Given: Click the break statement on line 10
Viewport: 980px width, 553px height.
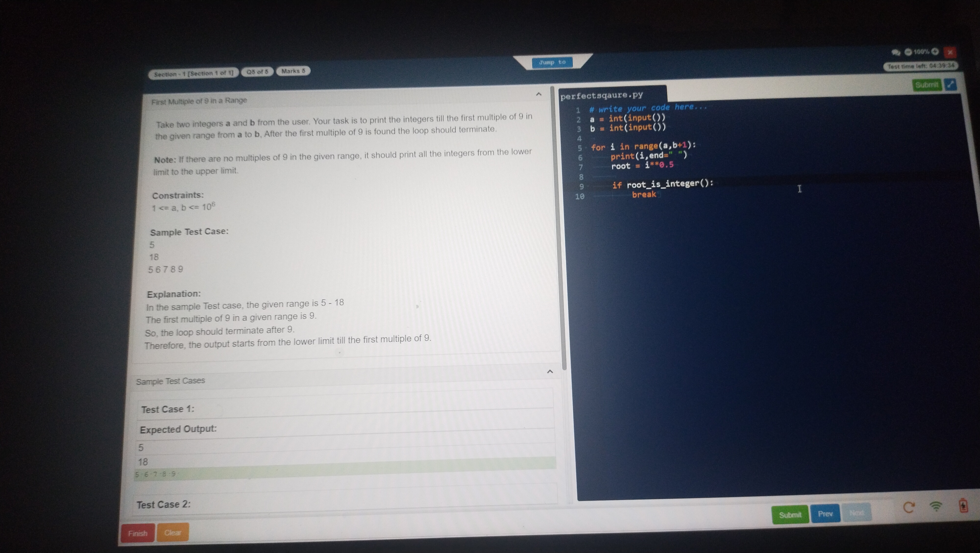Looking at the screenshot, I should (x=644, y=194).
